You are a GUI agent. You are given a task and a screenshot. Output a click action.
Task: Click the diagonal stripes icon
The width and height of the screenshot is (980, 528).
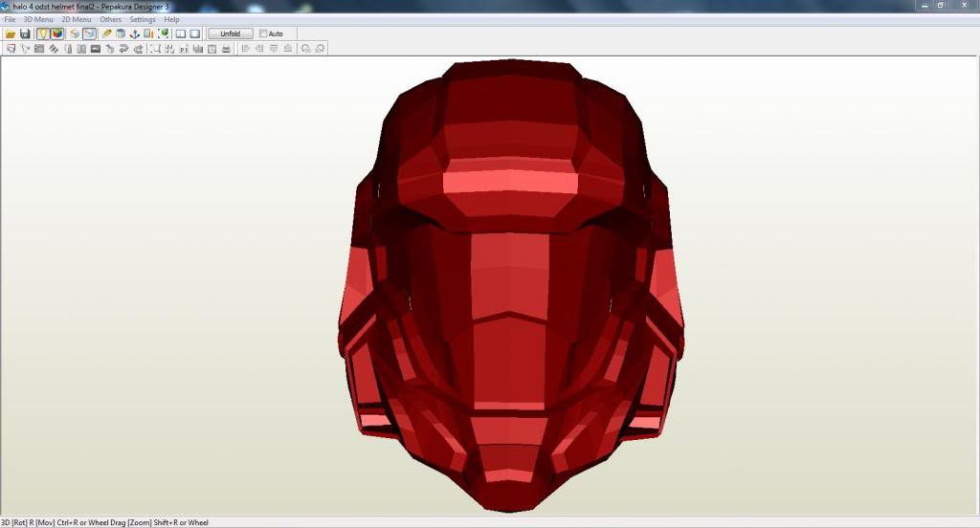point(54,49)
